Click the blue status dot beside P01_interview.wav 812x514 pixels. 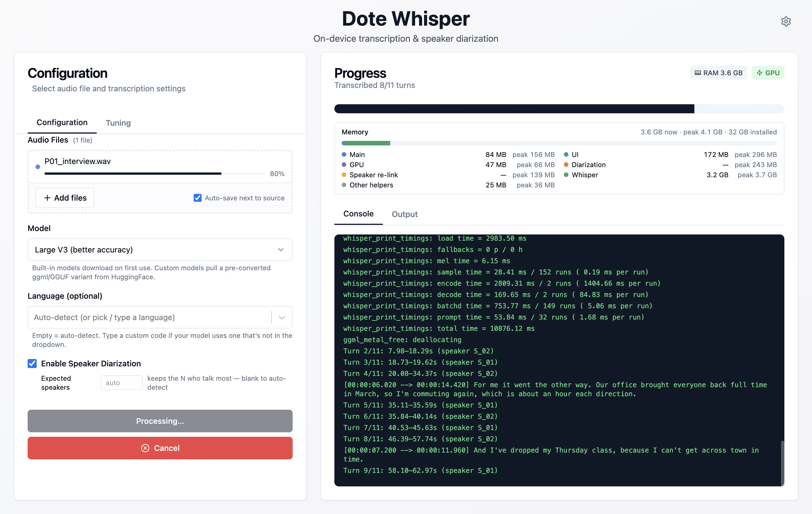tap(38, 167)
